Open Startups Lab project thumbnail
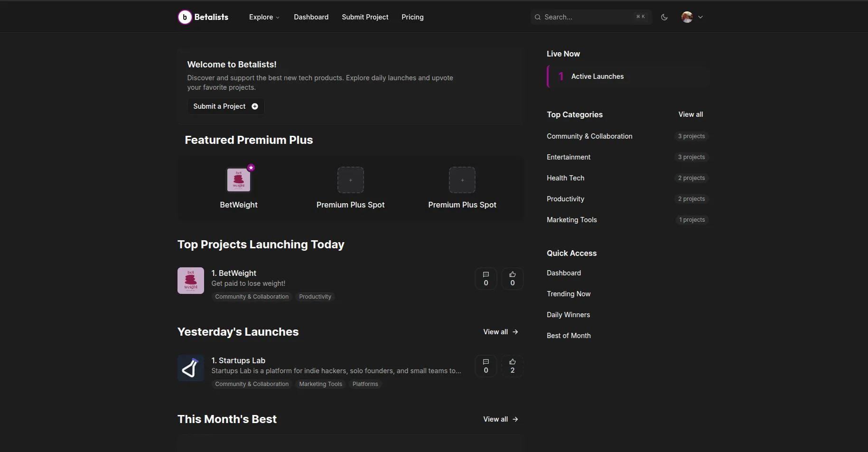 191,368
